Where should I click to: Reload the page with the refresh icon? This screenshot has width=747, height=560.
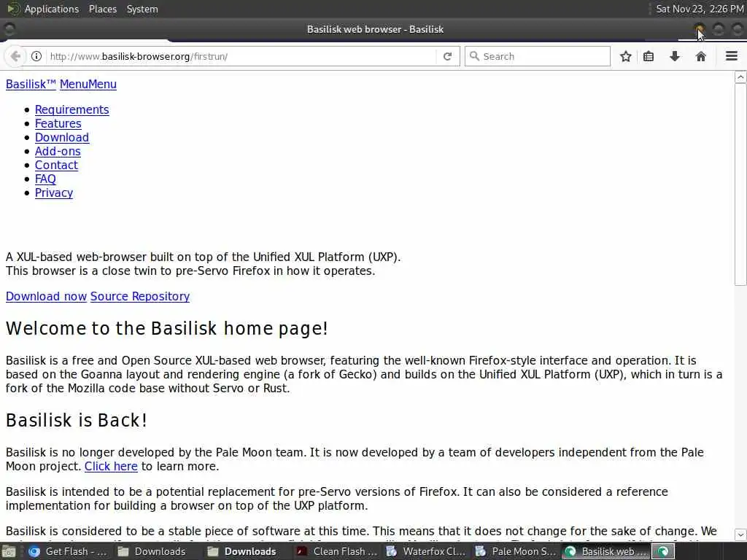click(447, 56)
